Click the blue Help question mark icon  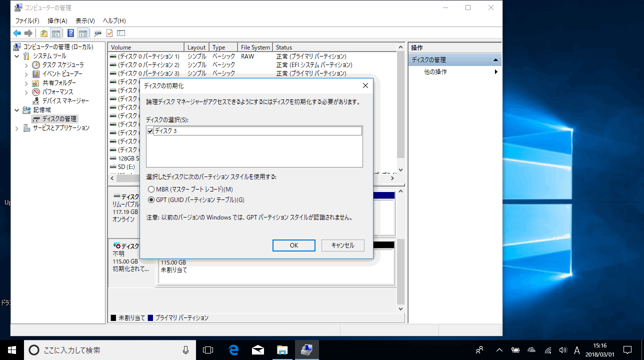(70, 33)
